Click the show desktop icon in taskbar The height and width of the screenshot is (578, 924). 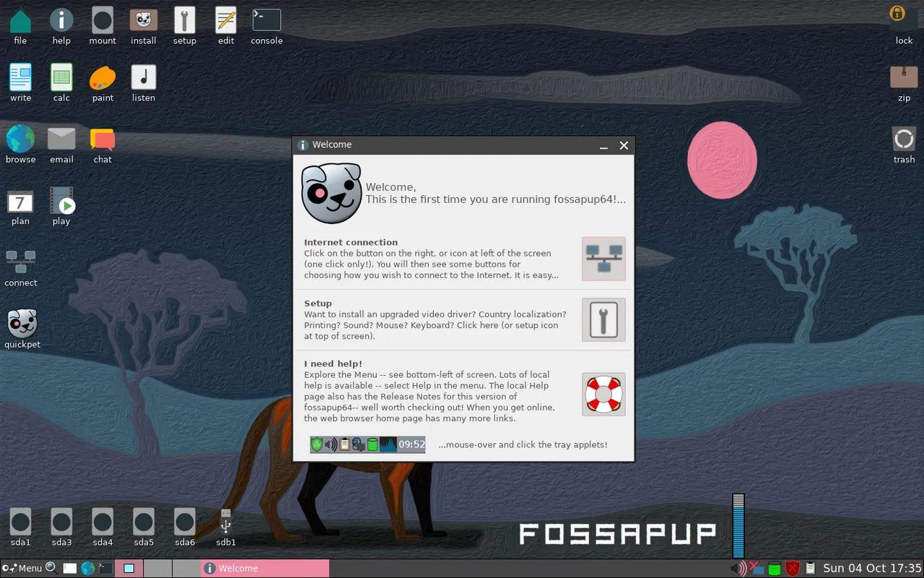point(69,568)
